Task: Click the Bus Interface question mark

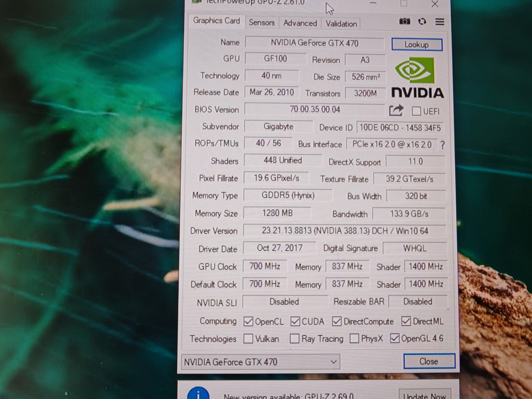Action: 442,145
